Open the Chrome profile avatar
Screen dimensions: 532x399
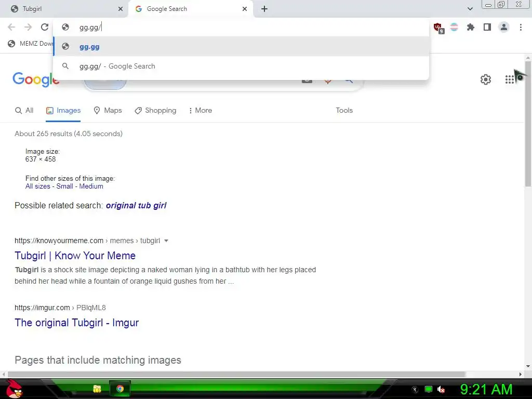click(x=504, y=27)
